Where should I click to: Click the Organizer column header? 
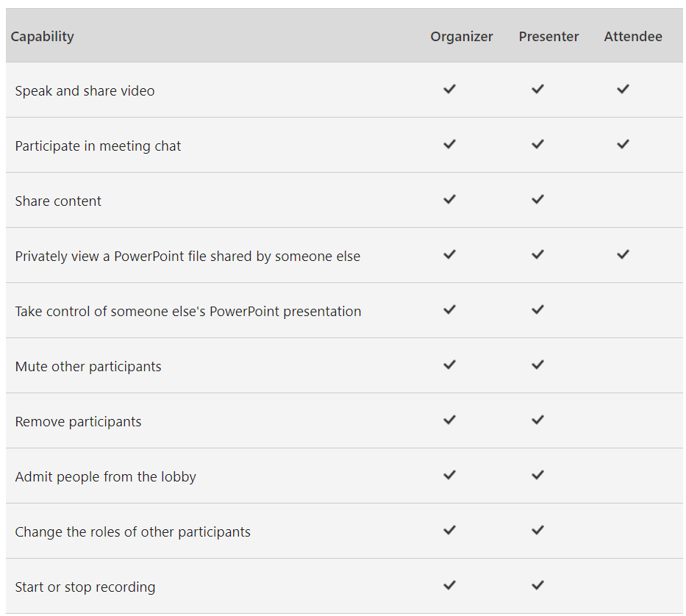462,36
